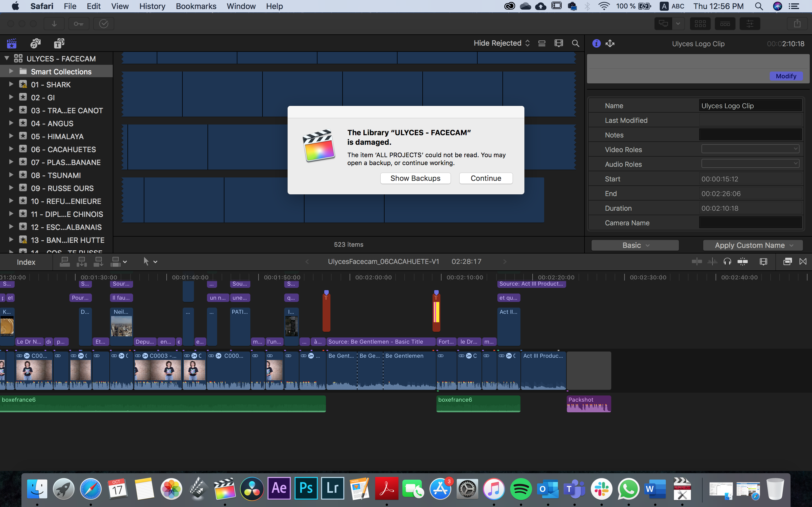Click the Keyword Editor key icon
Viewport: 812px width, 507px height.
(79, 24)
